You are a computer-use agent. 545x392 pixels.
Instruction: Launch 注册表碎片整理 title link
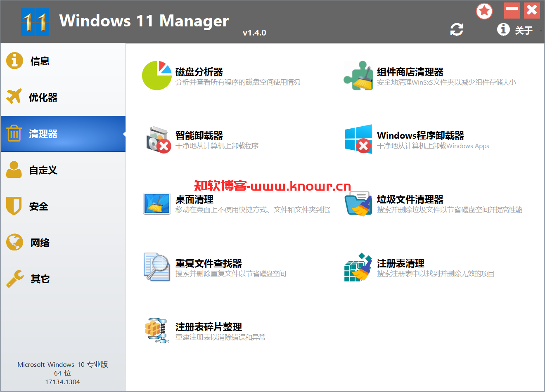209,327
